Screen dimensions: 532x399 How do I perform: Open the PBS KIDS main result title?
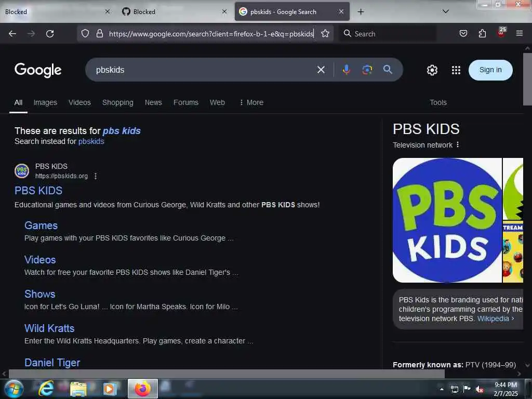tap(38, 191)
